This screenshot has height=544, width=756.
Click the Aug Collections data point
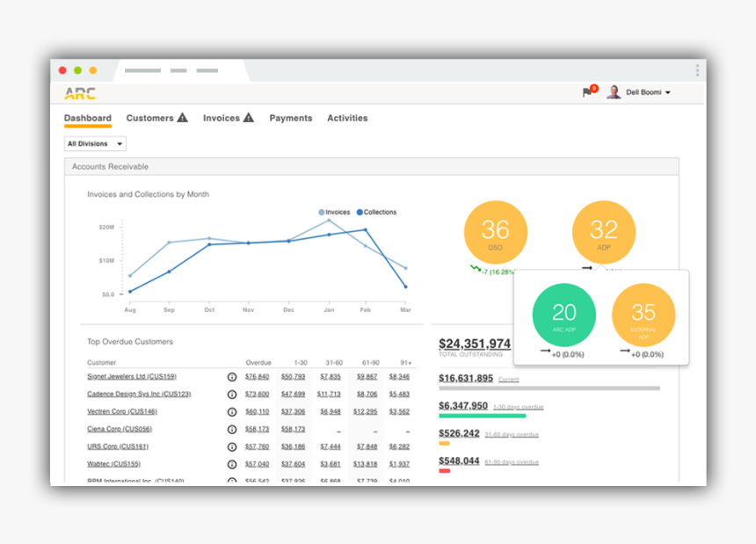(130, 292)
